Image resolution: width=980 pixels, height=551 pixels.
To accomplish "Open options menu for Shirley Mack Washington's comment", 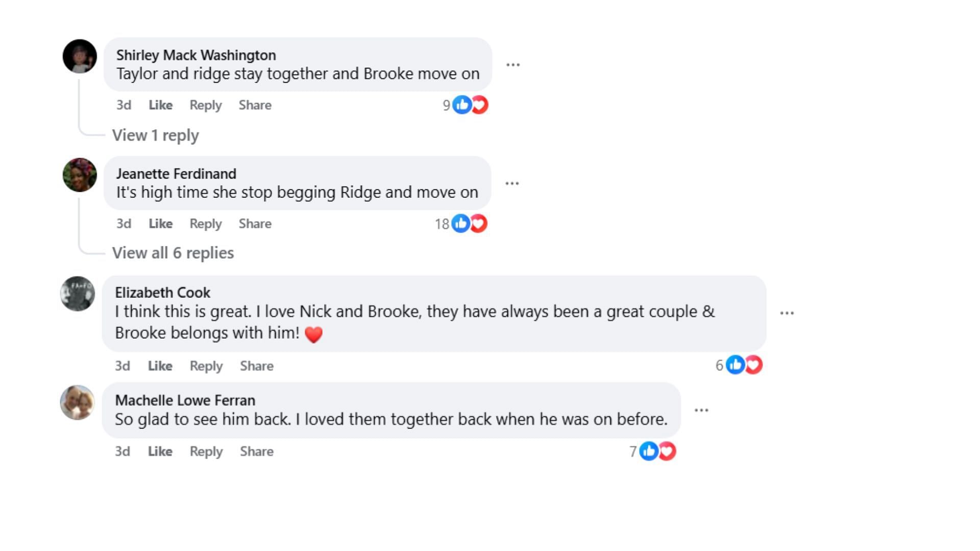I will coord(512,65).
